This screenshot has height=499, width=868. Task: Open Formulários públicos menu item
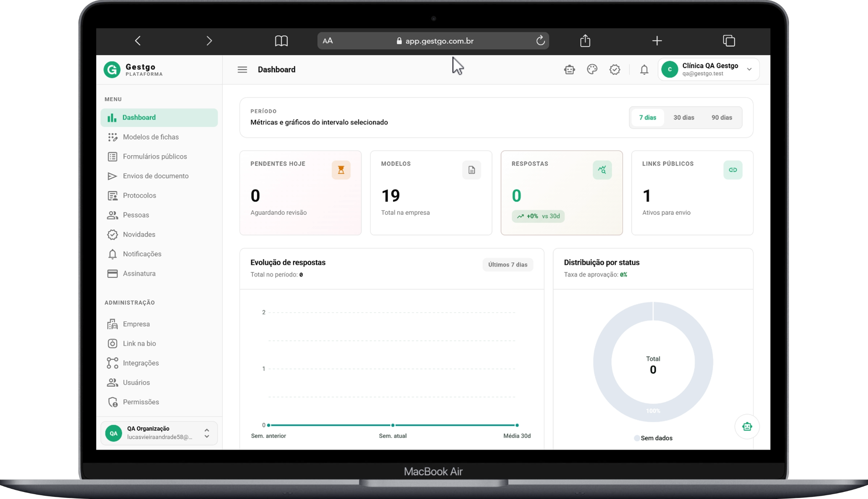[159, 157]
